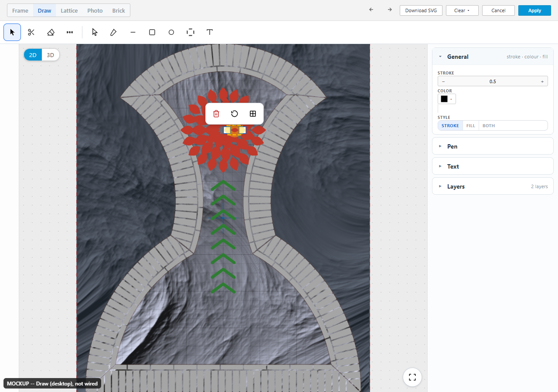Open the Frame tab
Viewport: 558px width, 392px height.
click(20, 10)
